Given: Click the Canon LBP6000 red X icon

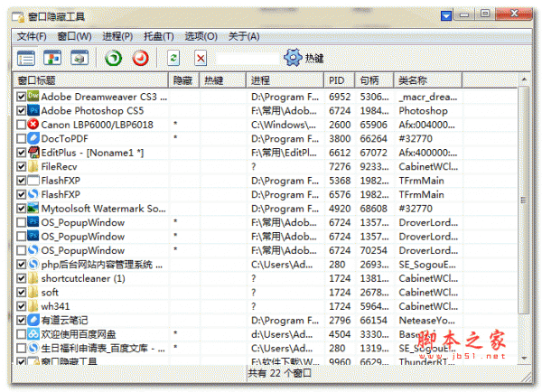Looking at the screenshot, I should (x=33, y=124).
